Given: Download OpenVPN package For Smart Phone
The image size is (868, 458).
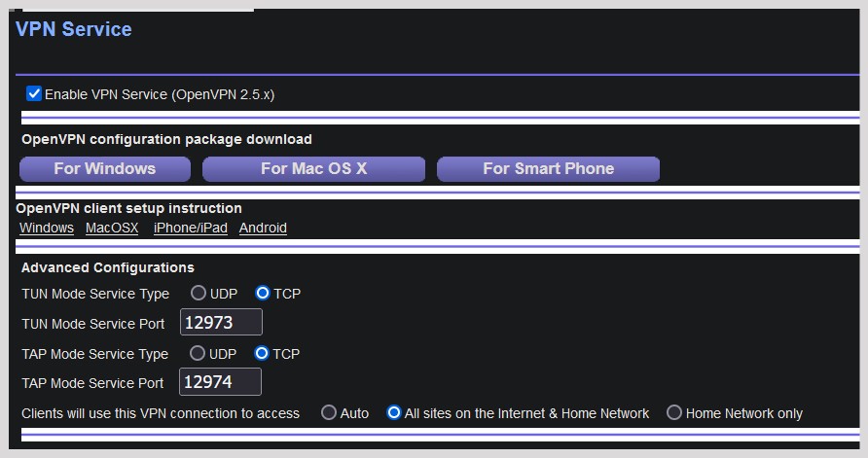Looking at the screenshot, I should [548, 169].
